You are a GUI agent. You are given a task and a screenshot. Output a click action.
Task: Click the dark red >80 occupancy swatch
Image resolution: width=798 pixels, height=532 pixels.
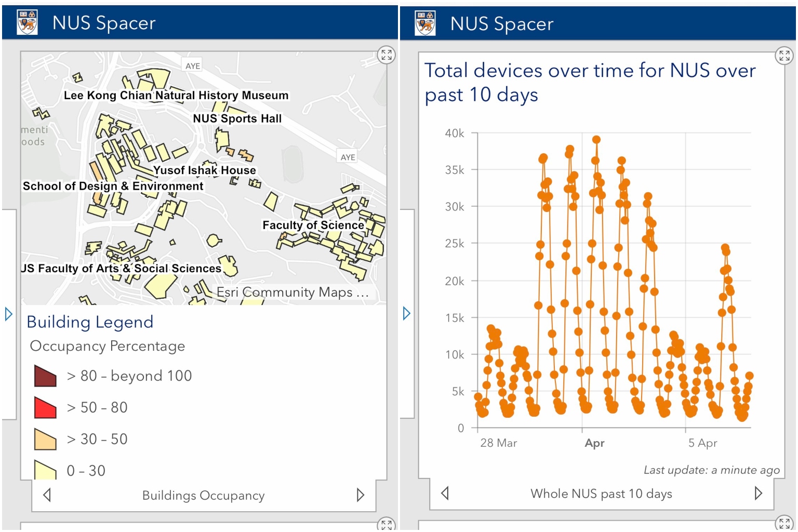tap(45, 376)
